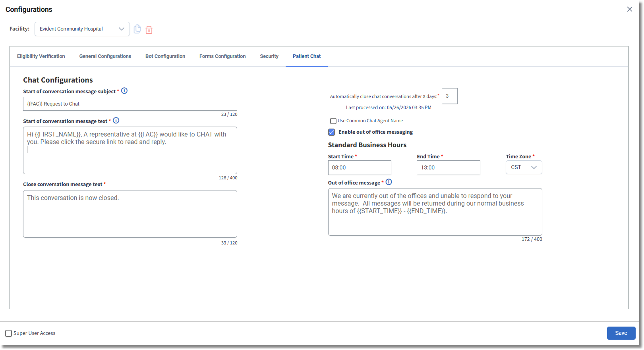644x350 pixels.
Task: Click the Chat Configurations heading
Action: click(58, 80)
